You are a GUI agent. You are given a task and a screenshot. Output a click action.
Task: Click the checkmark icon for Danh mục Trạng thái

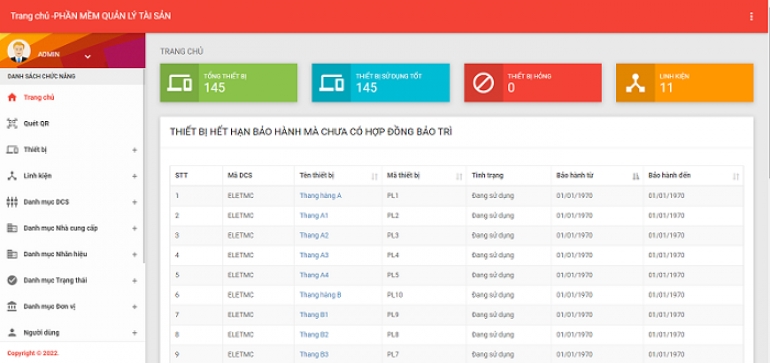click(12, 280)
